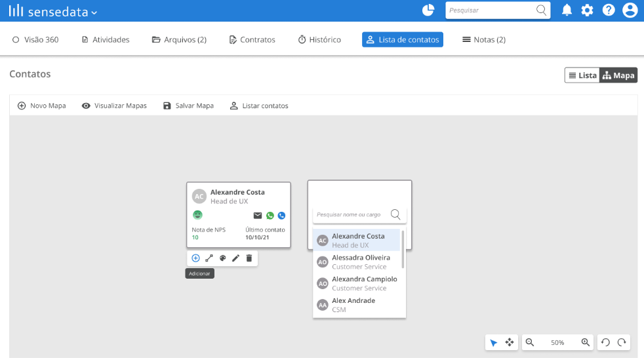Choose Alessadra Oliveira from the dropdown list
This screenshot has width=644, height=358.
click(357, 262)
